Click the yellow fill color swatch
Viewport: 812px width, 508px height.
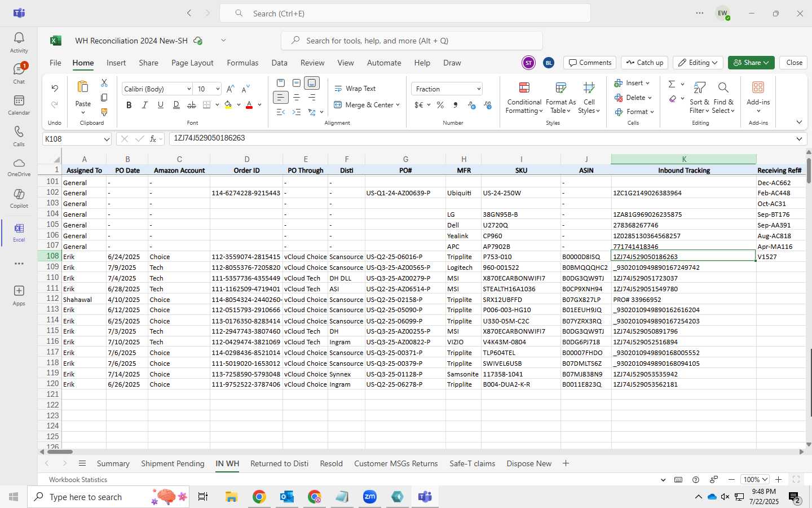pyautogui.click(x=228, y=105)
